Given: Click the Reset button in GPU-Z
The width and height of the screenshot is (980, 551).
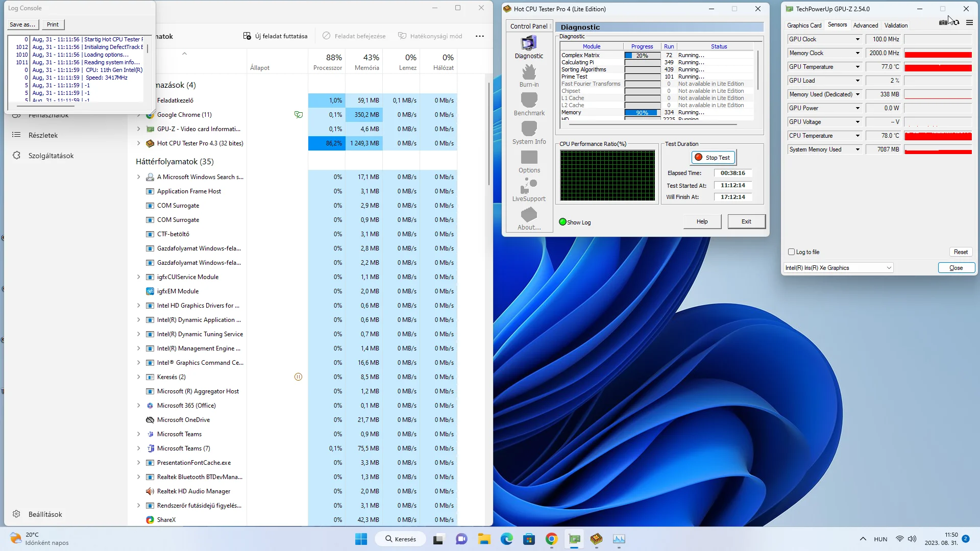Looking at the screenshot, I should [x=960, y=252].
